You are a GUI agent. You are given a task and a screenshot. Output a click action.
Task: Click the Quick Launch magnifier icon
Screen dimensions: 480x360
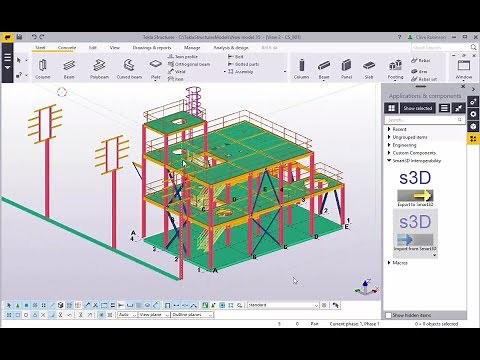point(473,47)
